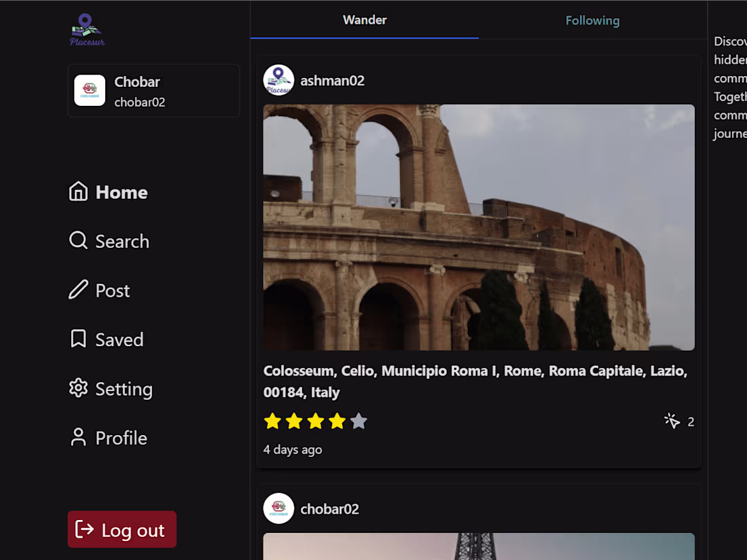The height and width of the screenshot is (560, 747).
Task: Click the Placesur logo at top left
Action: coord(86,29)
